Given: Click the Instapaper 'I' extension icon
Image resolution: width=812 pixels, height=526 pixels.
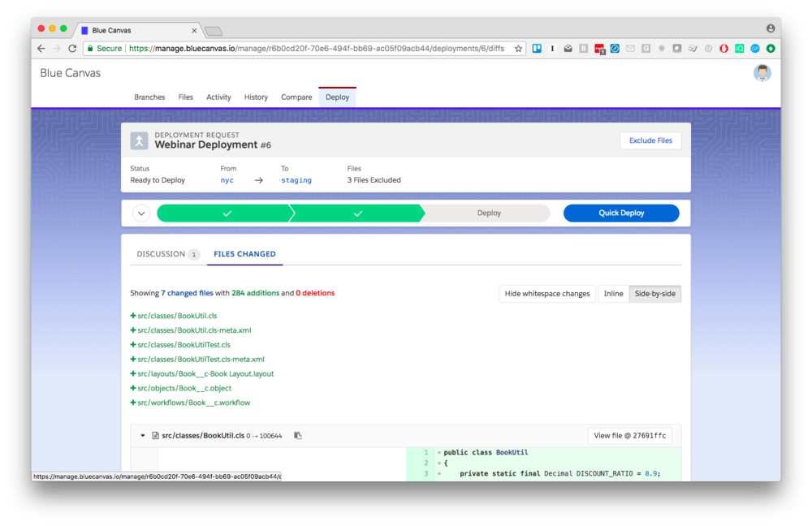Looking at the screenshot, I should [552, 49].
